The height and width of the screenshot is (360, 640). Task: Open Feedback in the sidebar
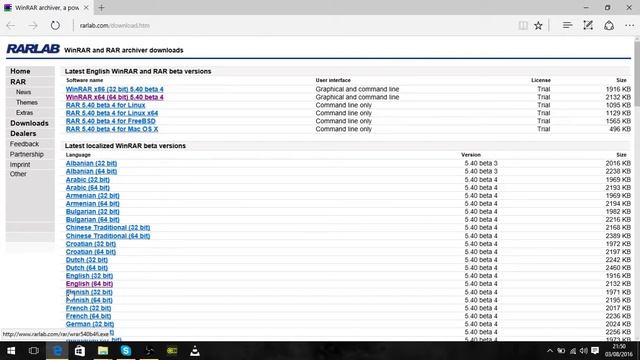[x=24, y=144]
